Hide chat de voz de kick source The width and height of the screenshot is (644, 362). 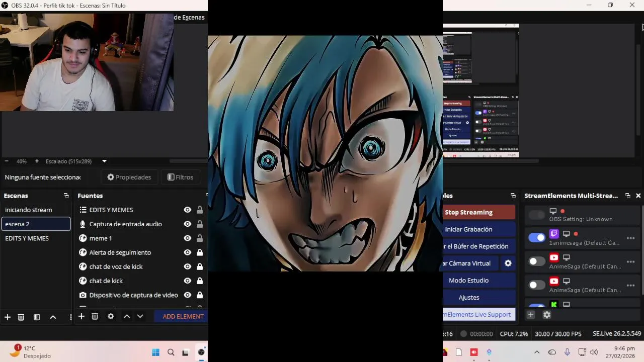click(x=187, y=266)
